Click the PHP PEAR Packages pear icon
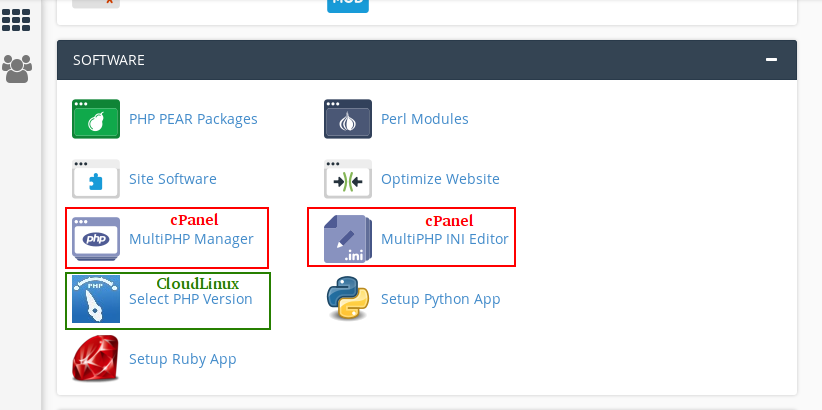822x410 pixels. tap(96, 119)
